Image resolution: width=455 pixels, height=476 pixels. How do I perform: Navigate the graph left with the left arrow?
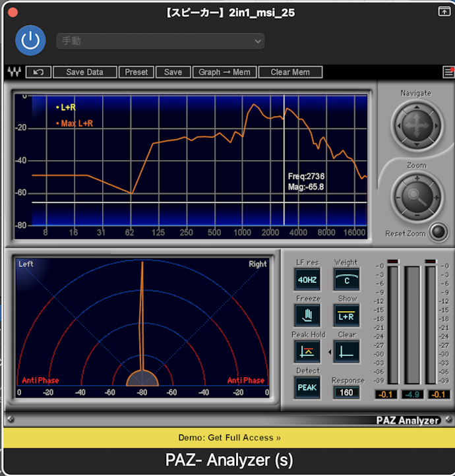point(399,126)
